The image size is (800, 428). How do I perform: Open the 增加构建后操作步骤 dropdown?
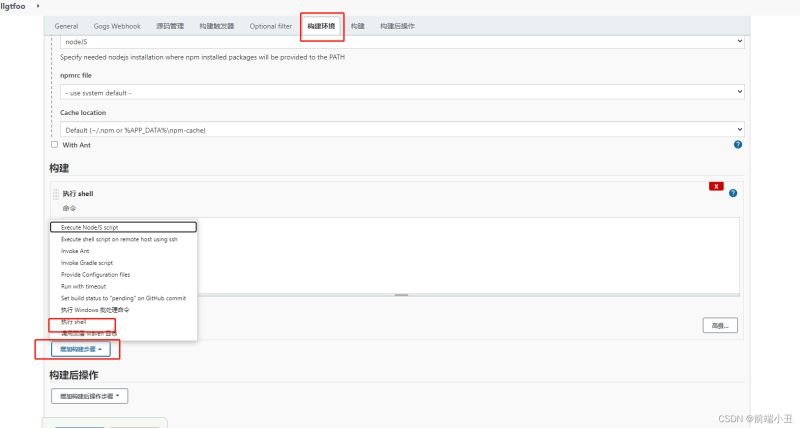coord(90,396)
